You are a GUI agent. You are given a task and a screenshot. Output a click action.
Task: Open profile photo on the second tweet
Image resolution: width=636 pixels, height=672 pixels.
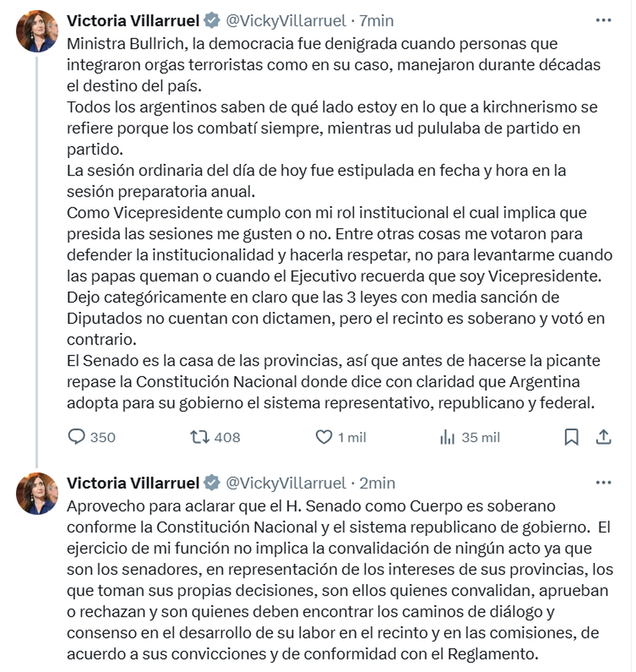pyautogui.click(x=37, y=493)
